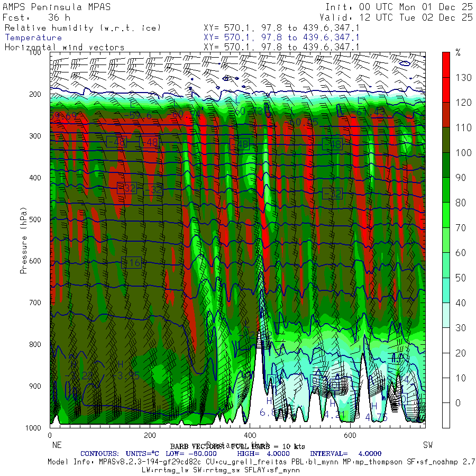Click the 'FULL BARB = 10 kts' legend text
The height and width of the screenshot is (476, 476).
(268, 446)
